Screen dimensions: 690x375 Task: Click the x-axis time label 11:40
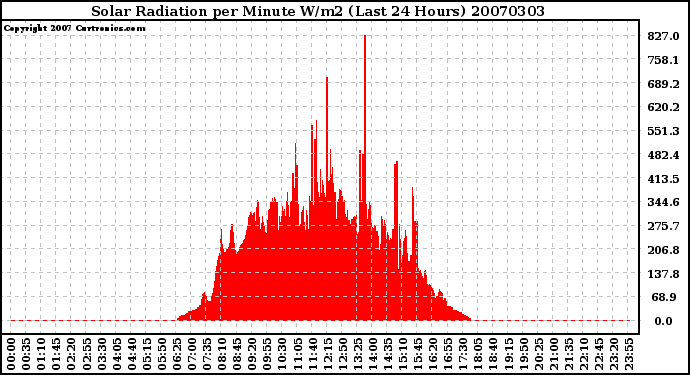coord(312,354)
